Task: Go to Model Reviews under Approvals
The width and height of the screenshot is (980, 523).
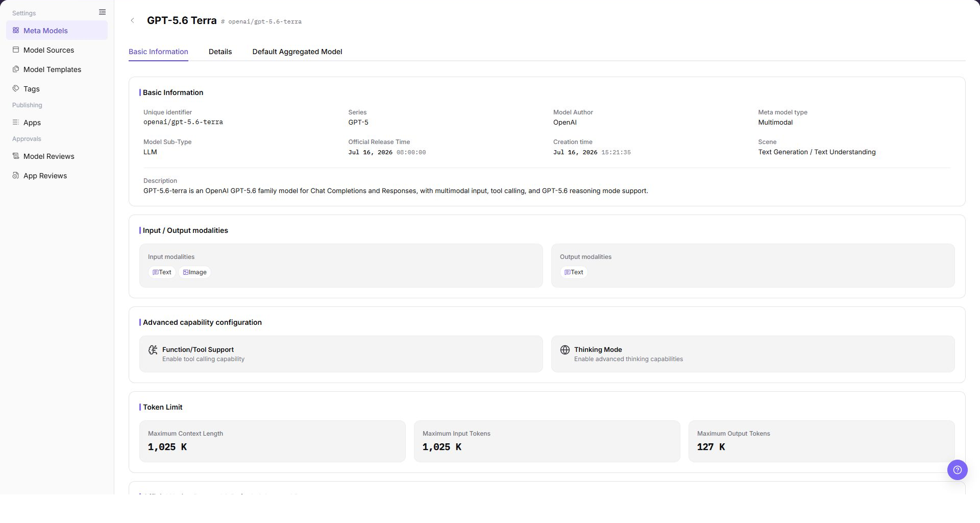Action: pyautogui.click(x=57, y=156)
